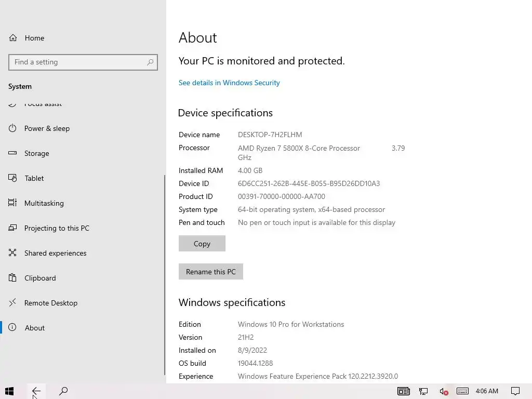This screenshot has height=399, width=532.
Task: Click the network icon in system tray
Action: [x=423, y=391]
